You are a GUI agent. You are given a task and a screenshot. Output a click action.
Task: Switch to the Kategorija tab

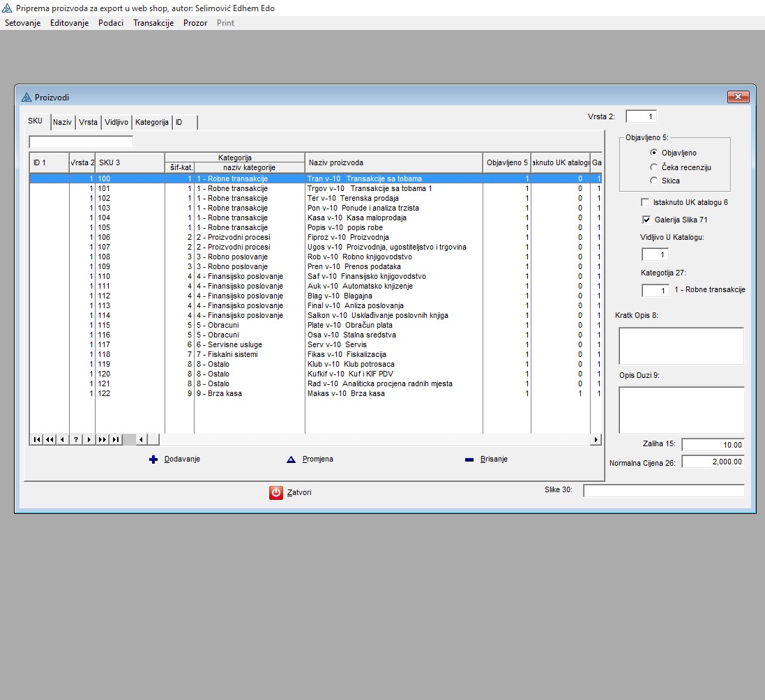tap(152, 122)
